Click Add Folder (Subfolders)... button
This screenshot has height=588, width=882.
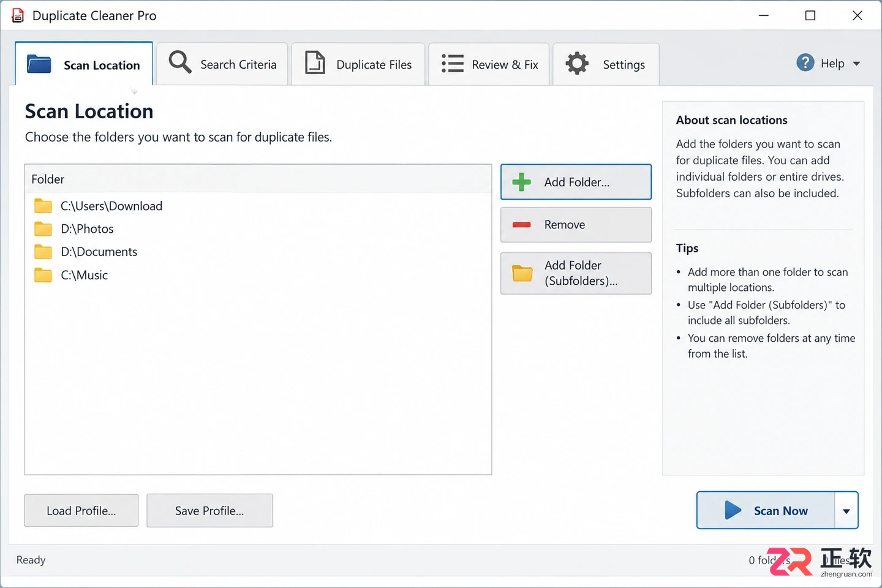(576, 273)
